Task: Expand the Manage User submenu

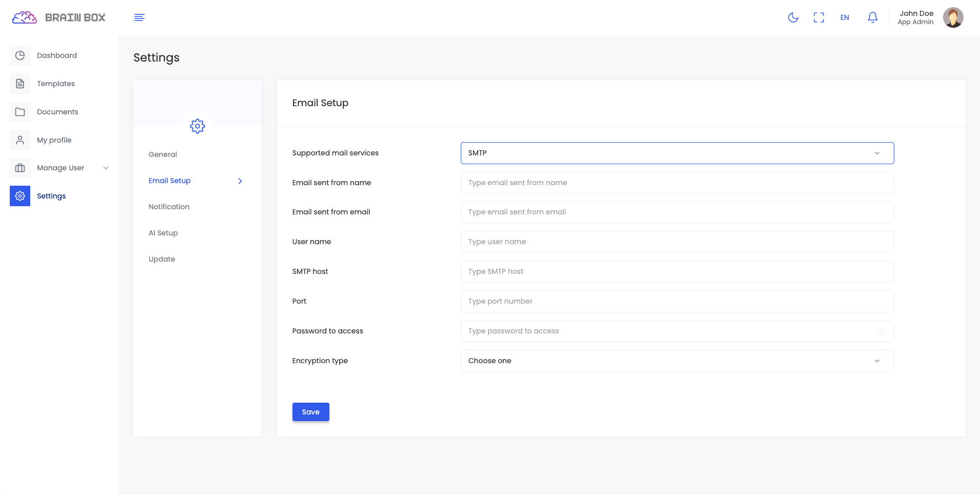Action: pyautogui.click(x=106, y=168)
